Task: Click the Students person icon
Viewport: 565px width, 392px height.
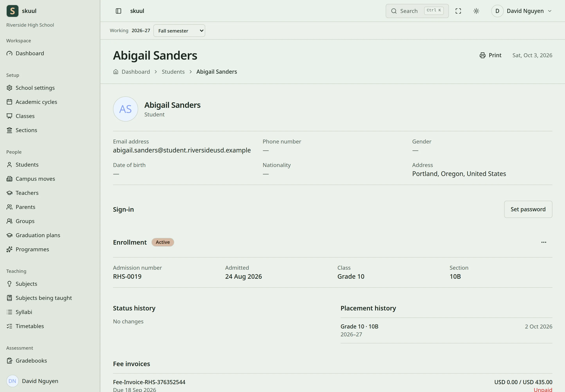Action: (9, 165)
